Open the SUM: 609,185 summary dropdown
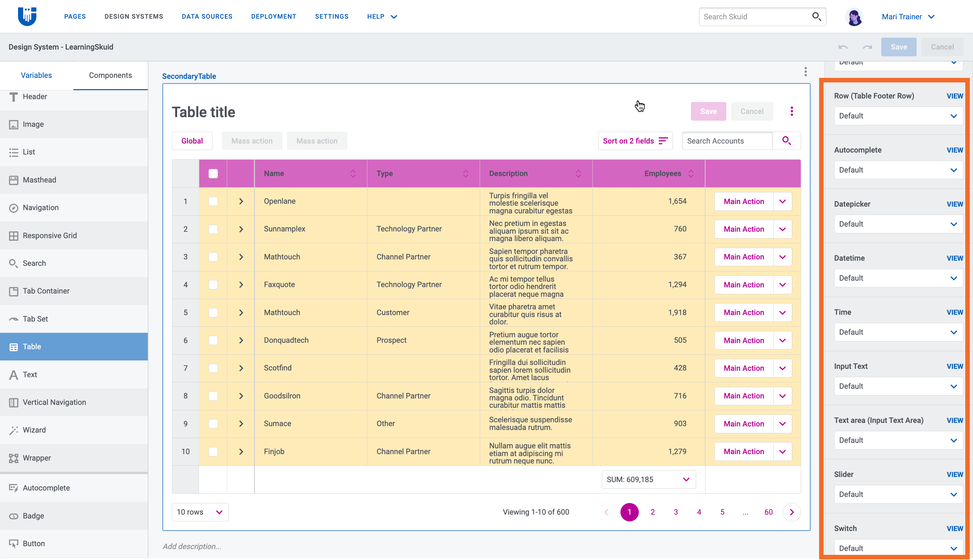 (x=649, y=479)
